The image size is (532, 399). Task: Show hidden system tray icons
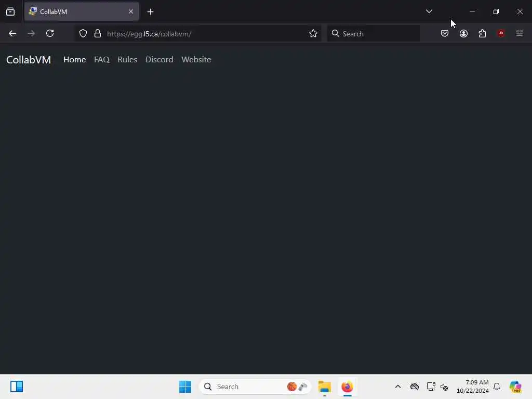coord(398,387)
